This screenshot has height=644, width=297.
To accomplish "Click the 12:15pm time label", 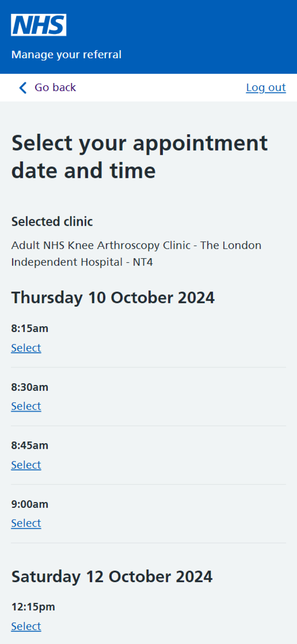I will pyautogui.click(x=33, y=607).
